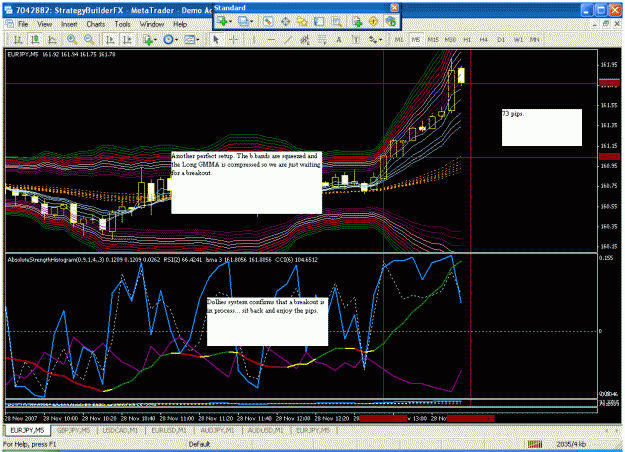Screen dimensions: 625x452
Task: Expand the New Chart dropdown arrow
Action: [x=230, y=22]
